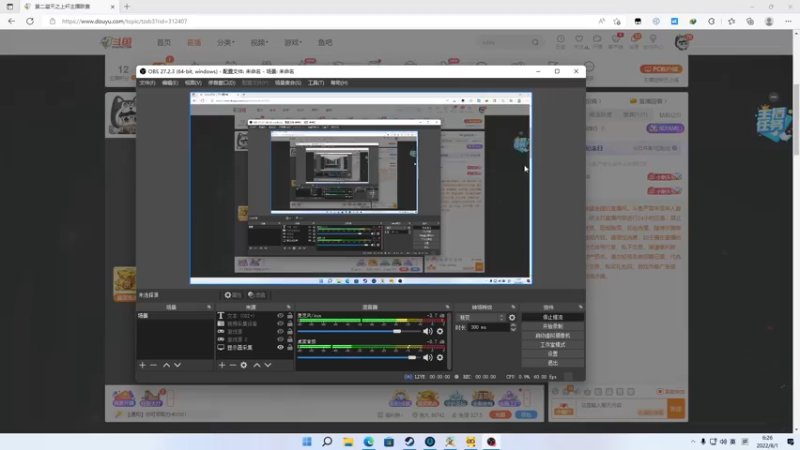Toggle visibility of the 视频采集设备 source
800x450 pixels.
tap(280, 323)
